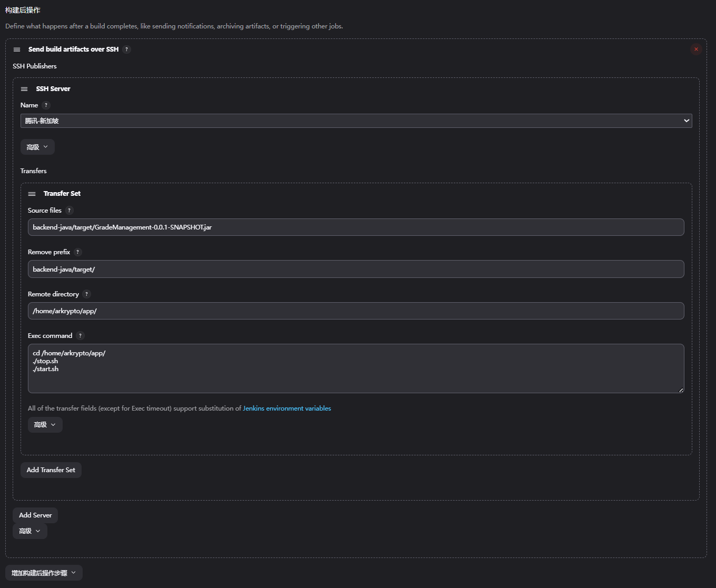
Task: Click the Add Server button
Action: [35, 515]
